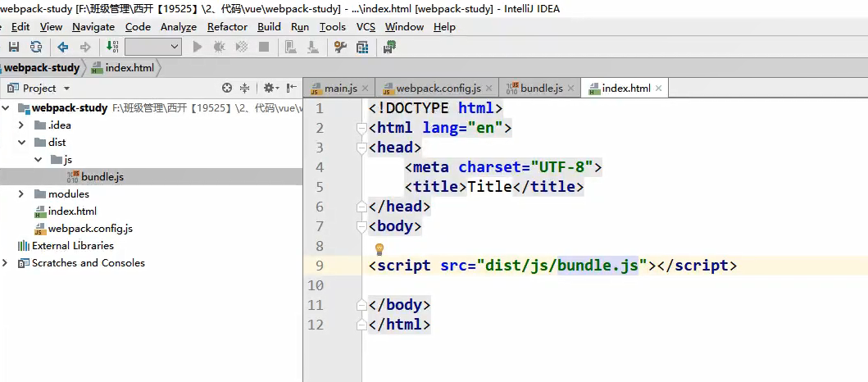Viewport: 868px width, 382px height.
Task: Close the index.html tab
Action: point(658,88)
